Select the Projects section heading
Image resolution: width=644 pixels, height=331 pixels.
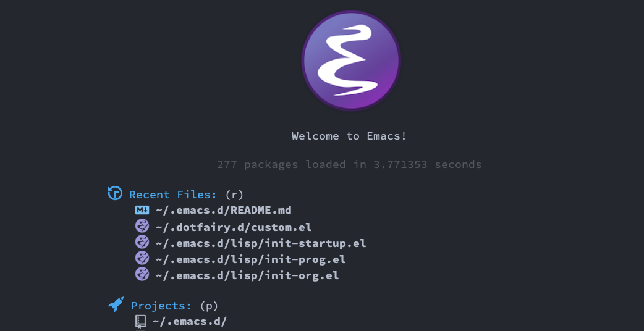click(x=161, y=306)
